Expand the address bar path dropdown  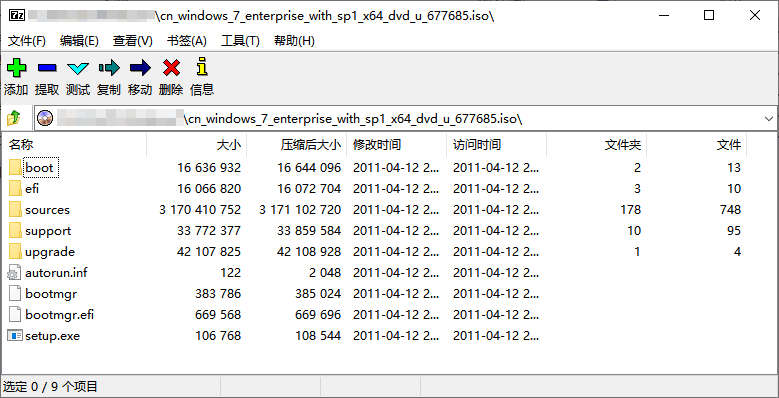[x=769, y=119]
